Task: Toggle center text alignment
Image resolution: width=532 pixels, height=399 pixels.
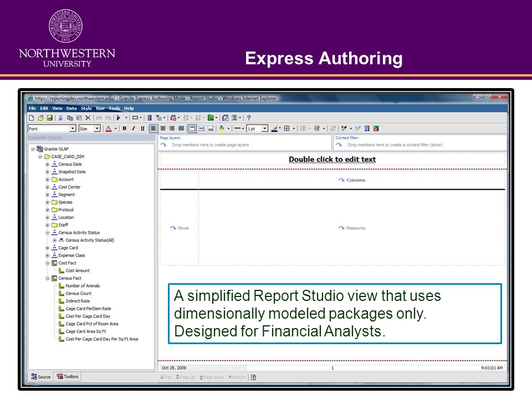Action: tap(163, 128)
